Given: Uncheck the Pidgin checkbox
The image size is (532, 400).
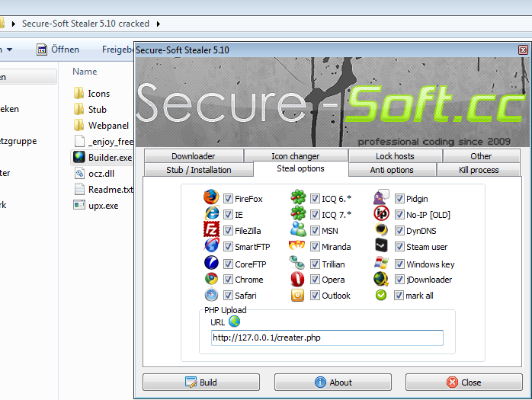Looking at the screenshot, I should point(399,198).
